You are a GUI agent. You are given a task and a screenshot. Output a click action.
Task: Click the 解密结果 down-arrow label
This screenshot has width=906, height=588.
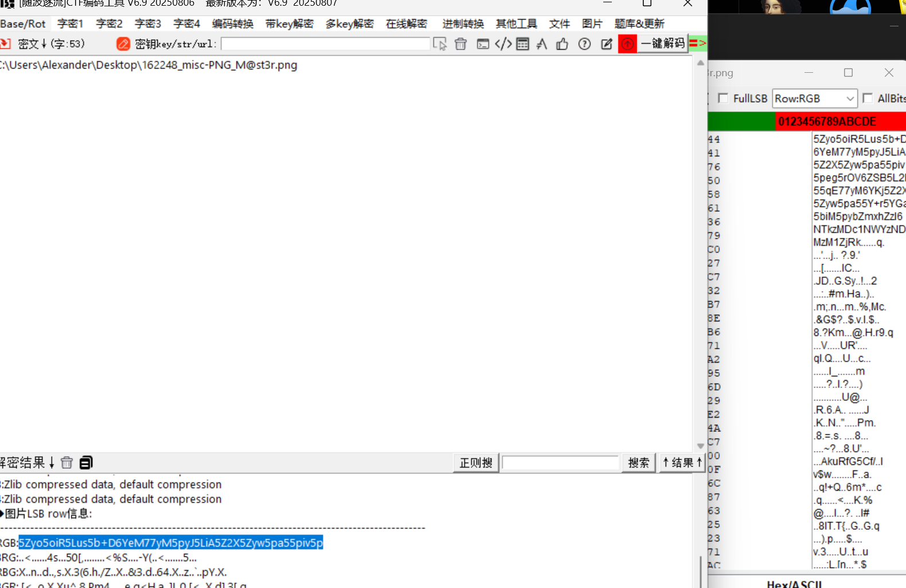pyautogui.click(x=28, y=462)
